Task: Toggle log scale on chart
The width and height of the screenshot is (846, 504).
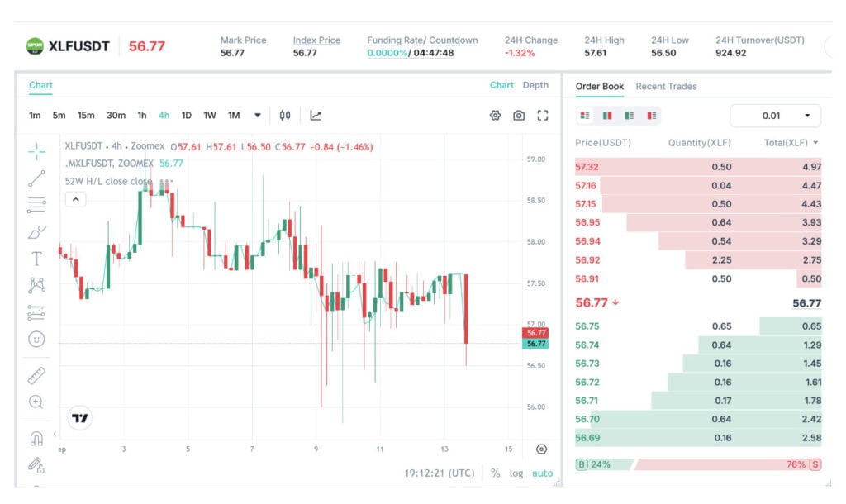Action: tap(516, 473)
